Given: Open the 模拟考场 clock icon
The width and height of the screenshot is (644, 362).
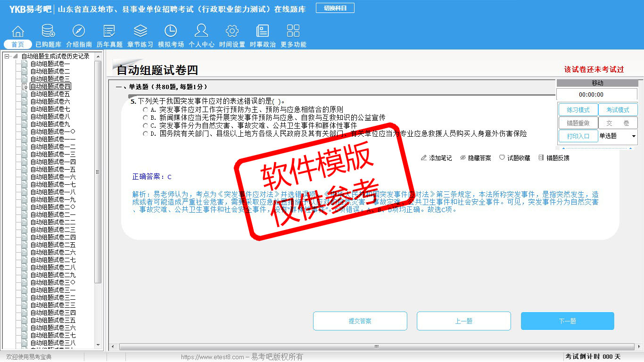Looking at the screenshot, I should [171, 32].
